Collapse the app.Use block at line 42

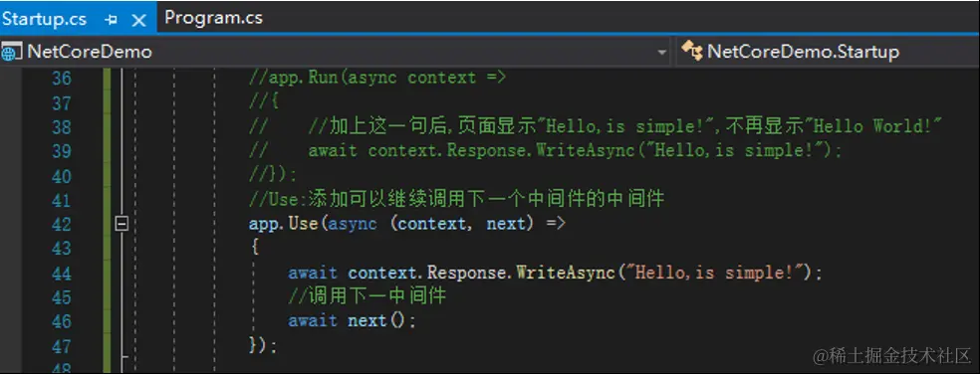pos(122,223)
